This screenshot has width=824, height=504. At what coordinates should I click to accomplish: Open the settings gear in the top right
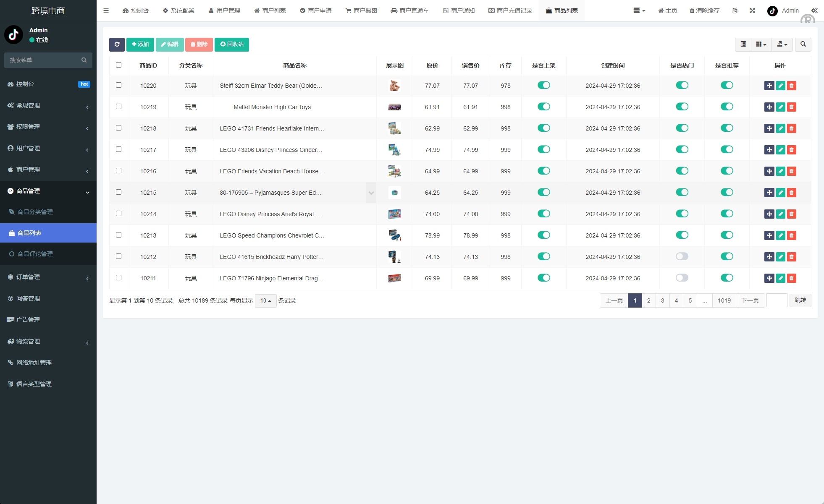(814, 10)
